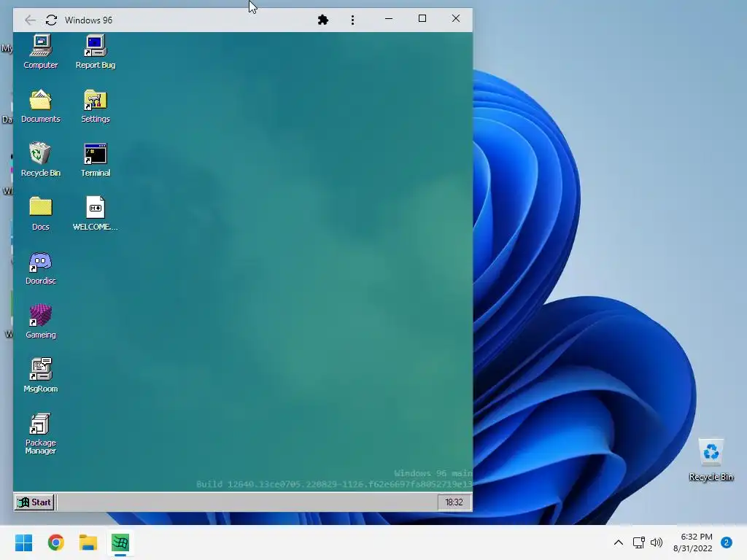Go back using the window's back arrow
Screen dimensions: 747x560
[x=30, y=20]
